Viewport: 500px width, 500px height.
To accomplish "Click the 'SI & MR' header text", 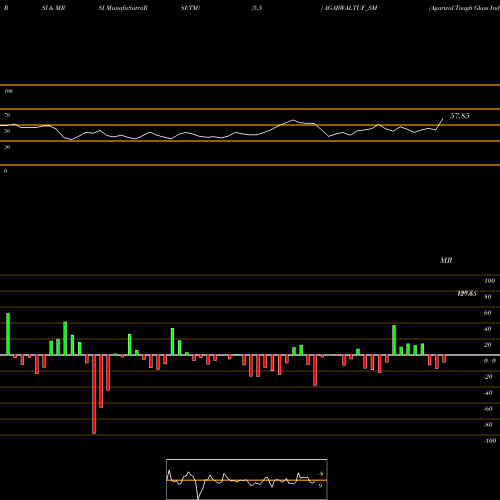I will coord(53,8).
